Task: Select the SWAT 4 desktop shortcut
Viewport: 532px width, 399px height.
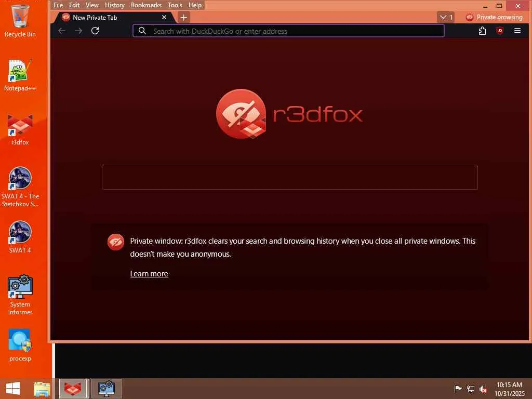Action: pyautogui.click(x=20, y=237)
